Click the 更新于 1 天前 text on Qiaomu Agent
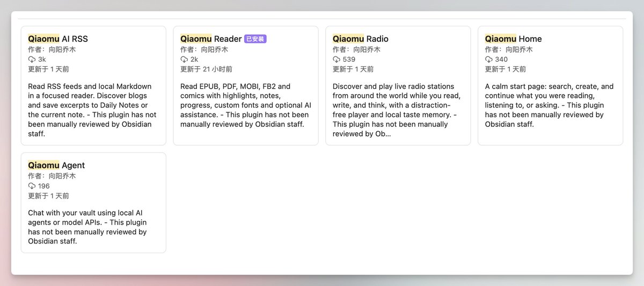 point(48,196)
